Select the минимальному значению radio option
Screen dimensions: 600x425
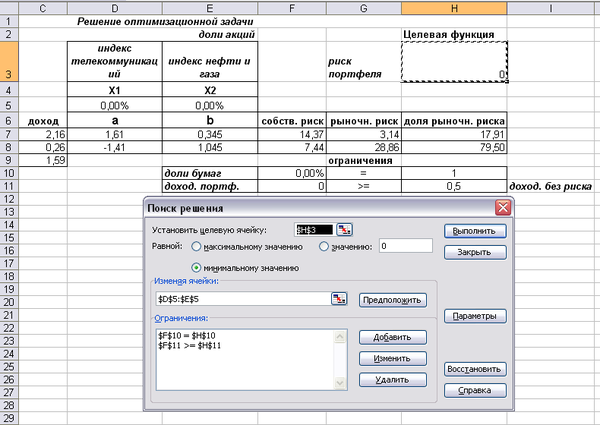pyautogui.click(x=196, y=267)
